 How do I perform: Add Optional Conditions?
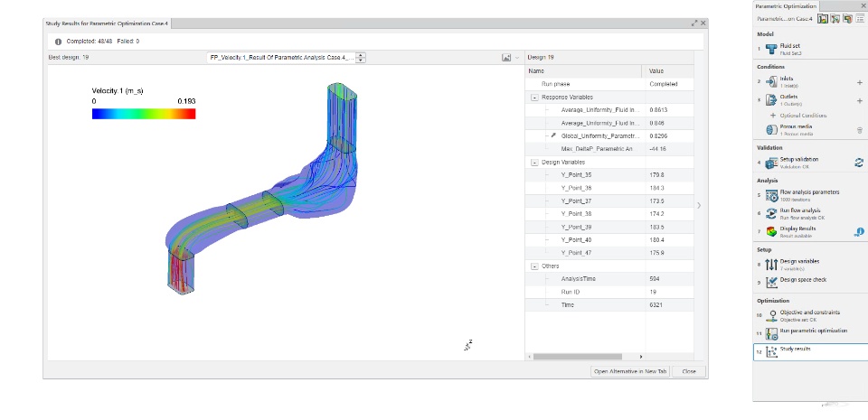pyautogui.click(x=798, y=116)
